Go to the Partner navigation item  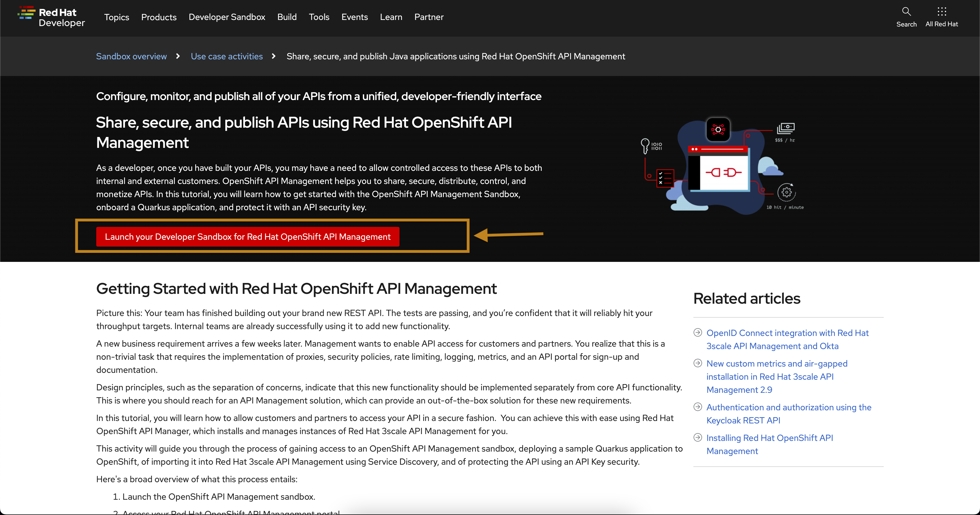coord(429,17)
